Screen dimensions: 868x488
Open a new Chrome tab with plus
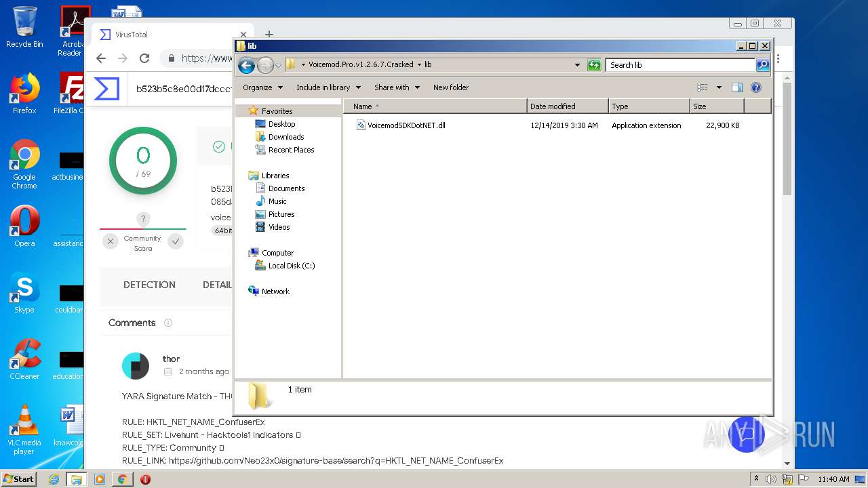[x=269, y=34]
